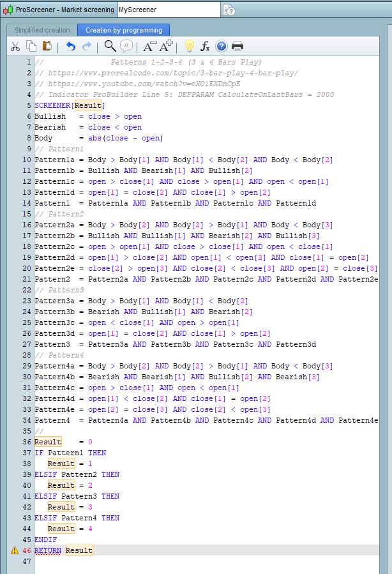Click highlighted 'Result' on line 36
The height and width of the screenshot is (574, 392).
click(48, 442)
